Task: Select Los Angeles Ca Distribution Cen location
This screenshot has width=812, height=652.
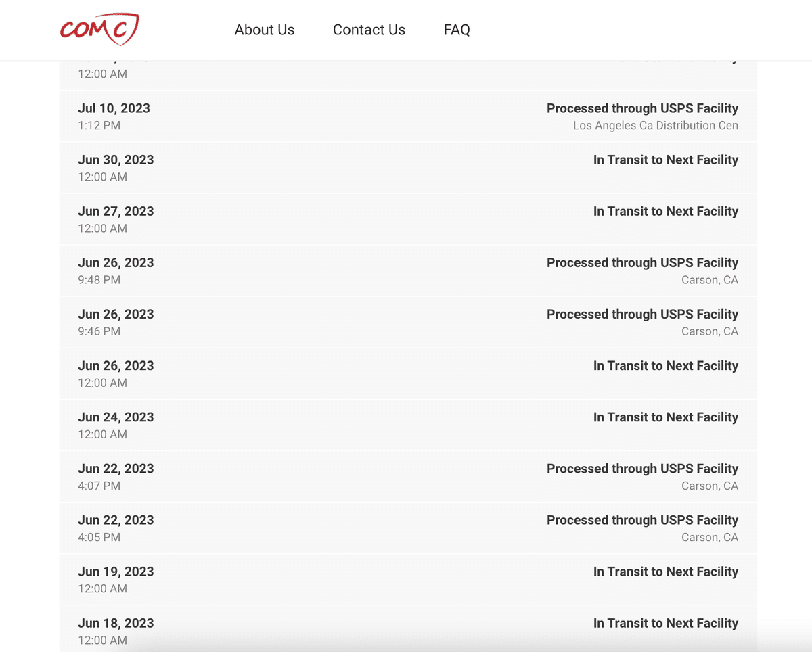Action: 656,126
